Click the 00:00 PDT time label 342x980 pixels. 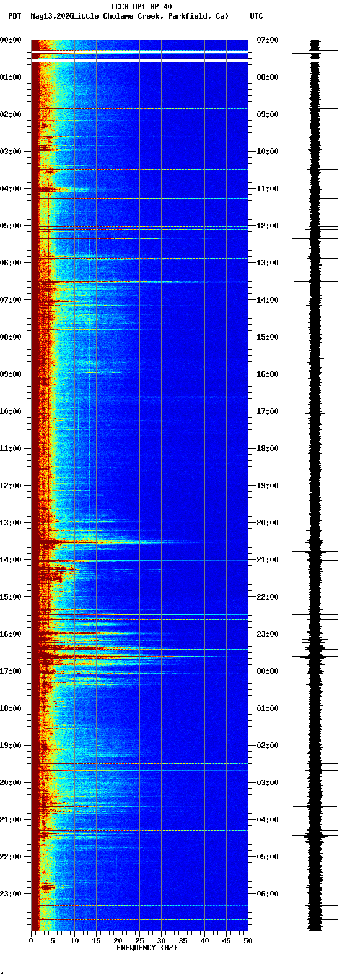click(11, 40)
